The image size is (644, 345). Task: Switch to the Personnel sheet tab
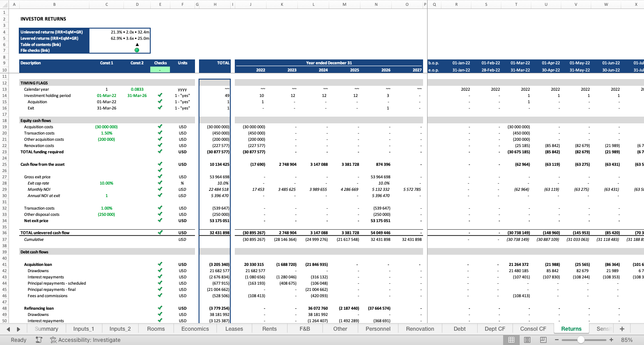pos(378,329)
